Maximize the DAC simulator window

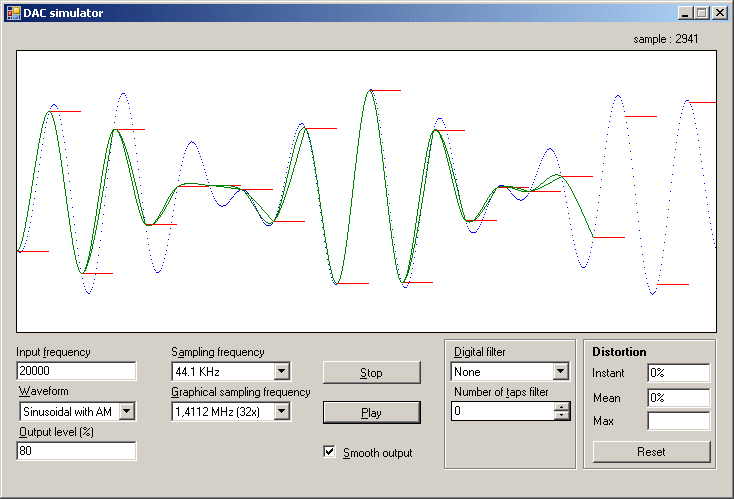(x=702, y=13)
